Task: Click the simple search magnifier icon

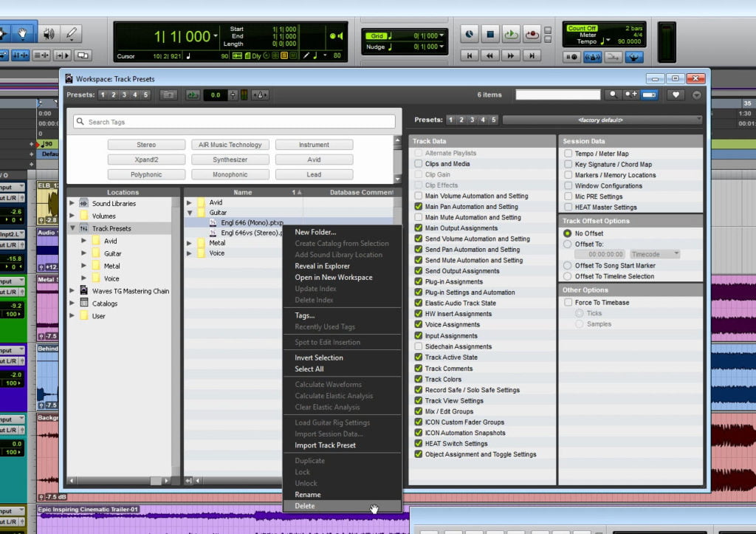Action: click(x=613, y=95)
